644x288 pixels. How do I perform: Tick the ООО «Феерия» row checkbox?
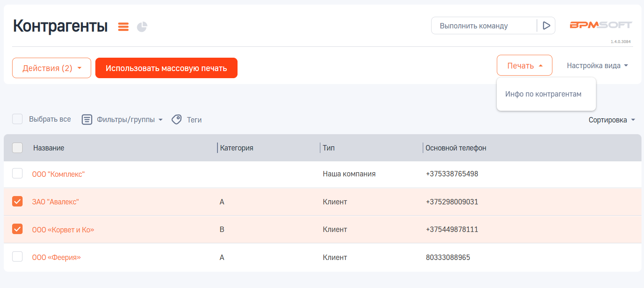coord(18,257)
